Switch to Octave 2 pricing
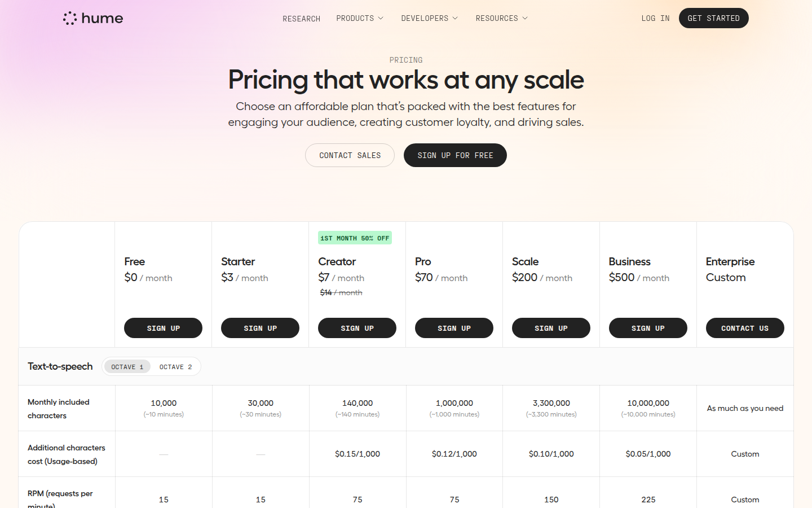The width and height of the screenshot is (812, 508). click(175, 367)
